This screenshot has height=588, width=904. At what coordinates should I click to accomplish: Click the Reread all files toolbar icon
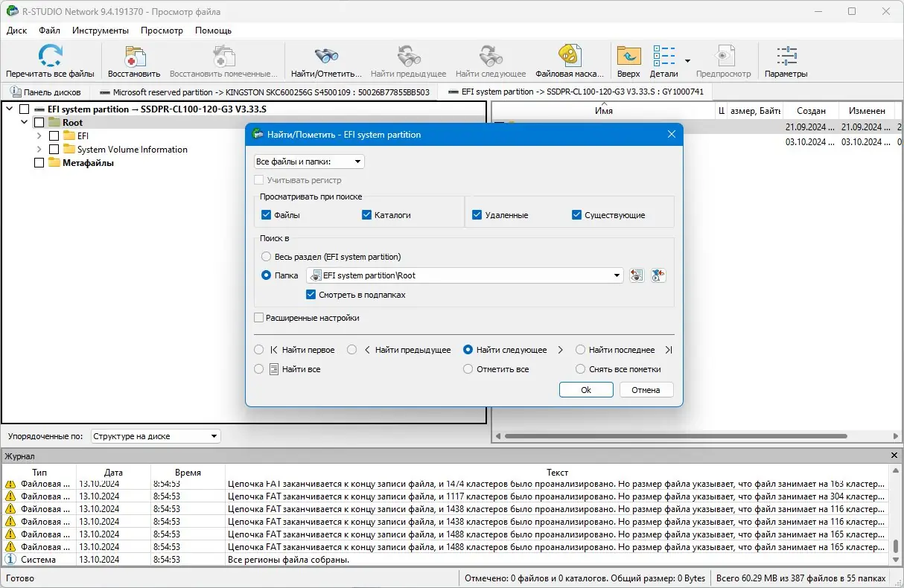coord(50,57)
